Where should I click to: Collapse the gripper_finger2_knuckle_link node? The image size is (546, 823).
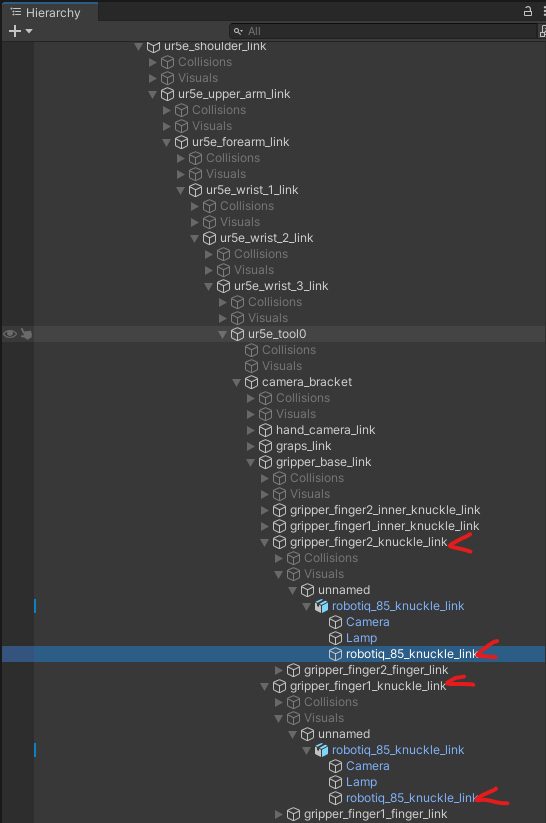(x=265, y=542)
